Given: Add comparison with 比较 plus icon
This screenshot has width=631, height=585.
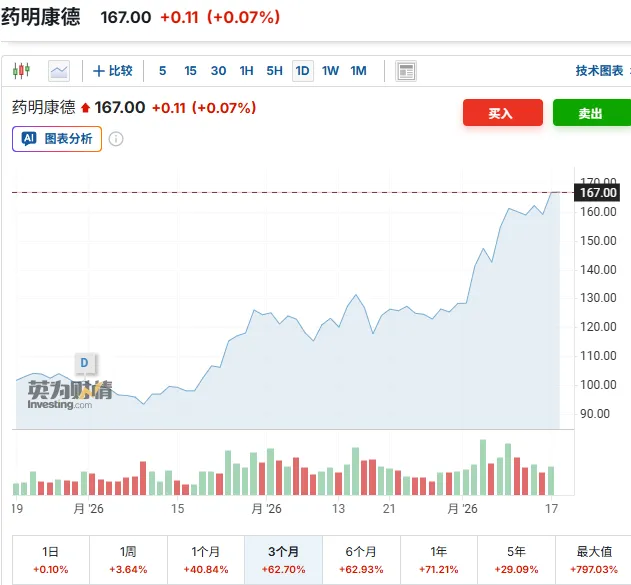Looking at the screenshot, I should 99,71.
